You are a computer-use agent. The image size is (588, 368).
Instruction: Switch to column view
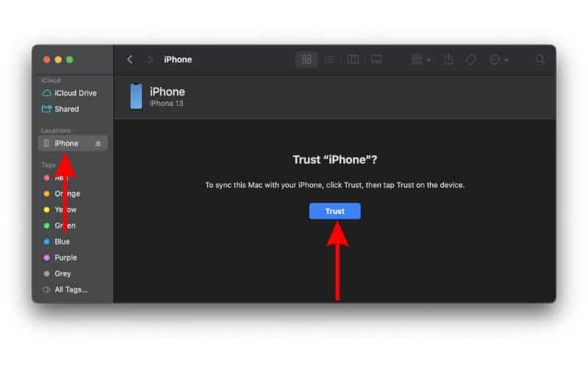click(x=353, y=60)
